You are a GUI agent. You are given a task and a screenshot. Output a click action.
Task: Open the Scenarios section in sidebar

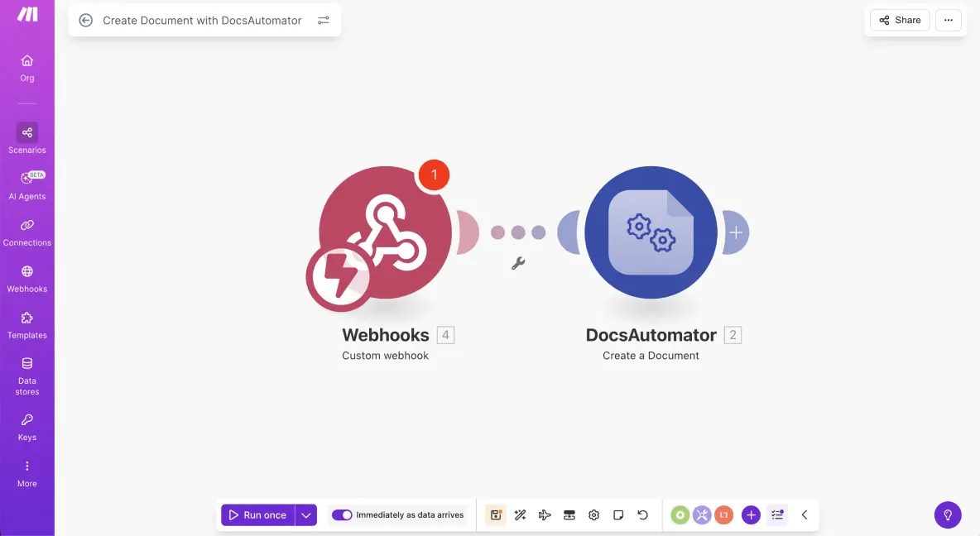pyautogui.click(x=27, y=138)
